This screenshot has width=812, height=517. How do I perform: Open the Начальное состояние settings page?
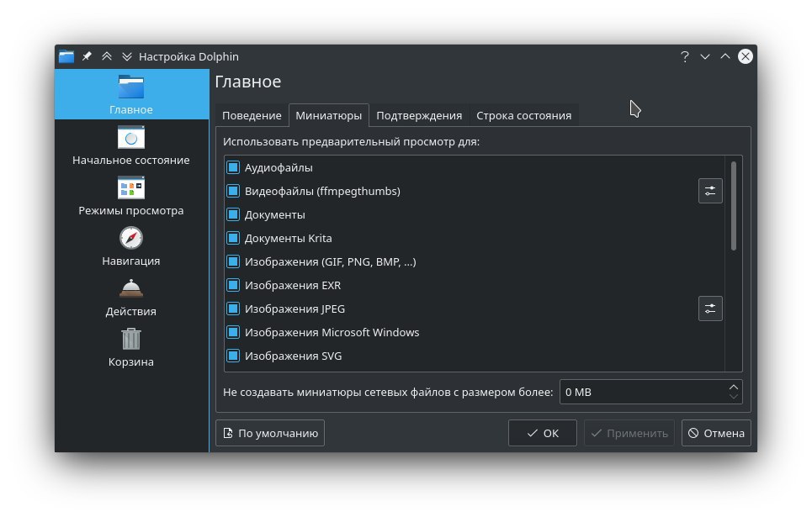pyautogui.click(x=131, y=145)
